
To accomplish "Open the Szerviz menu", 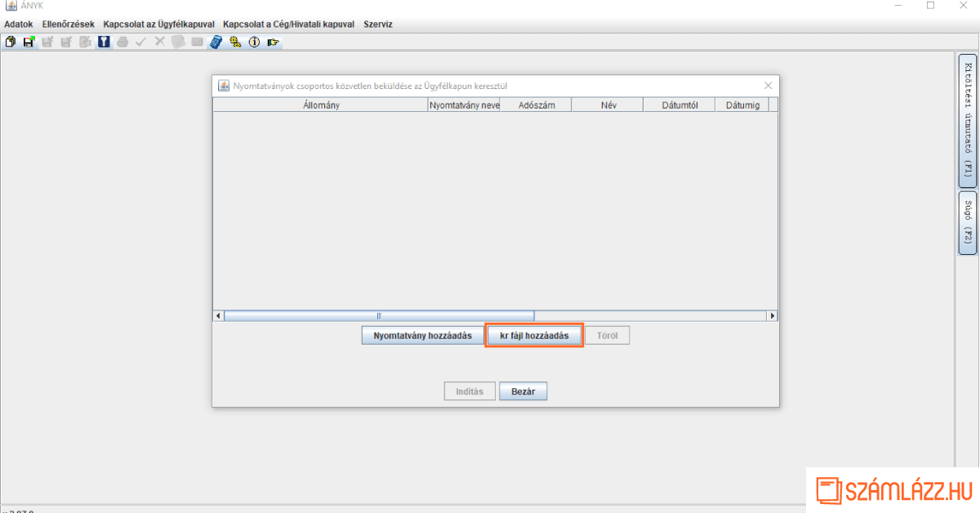I will coord(378,25).
